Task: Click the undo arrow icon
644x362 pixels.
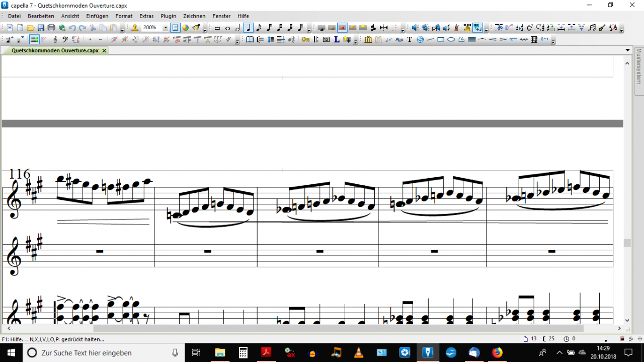Action: 72,28
